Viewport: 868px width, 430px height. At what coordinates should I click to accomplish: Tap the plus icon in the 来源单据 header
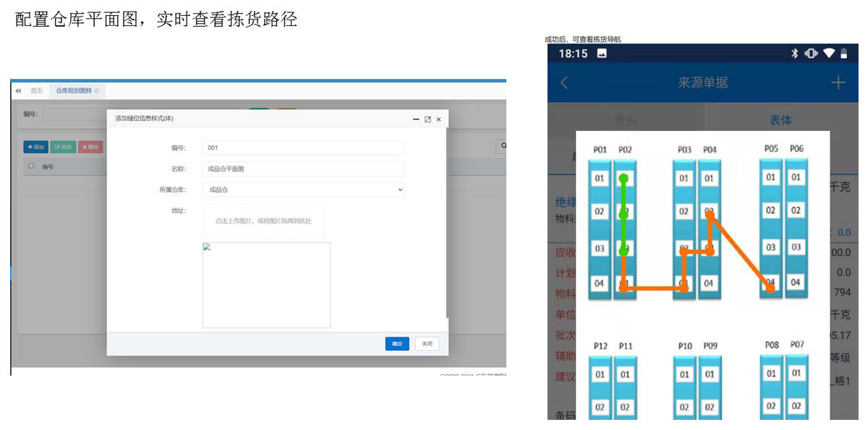838,83
